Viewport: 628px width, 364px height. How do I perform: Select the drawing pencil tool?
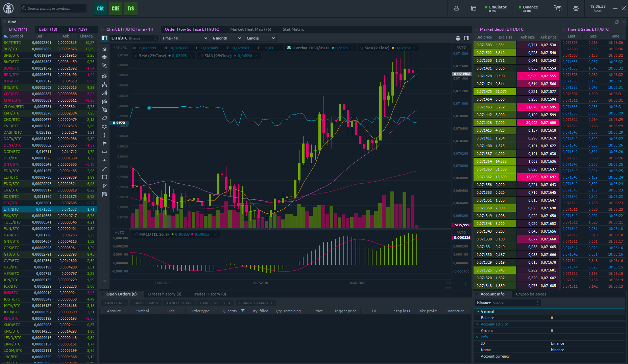click(x=104, y=65)
